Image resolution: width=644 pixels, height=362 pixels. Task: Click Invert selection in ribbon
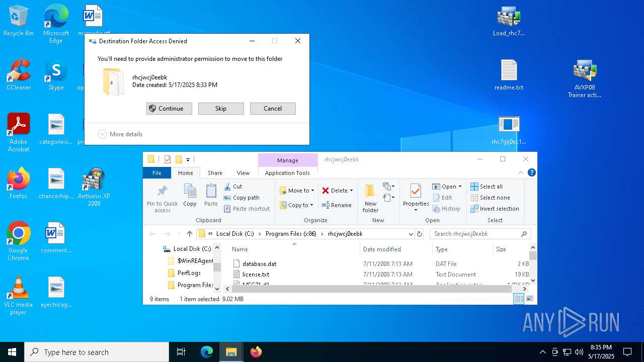(495, 209)
